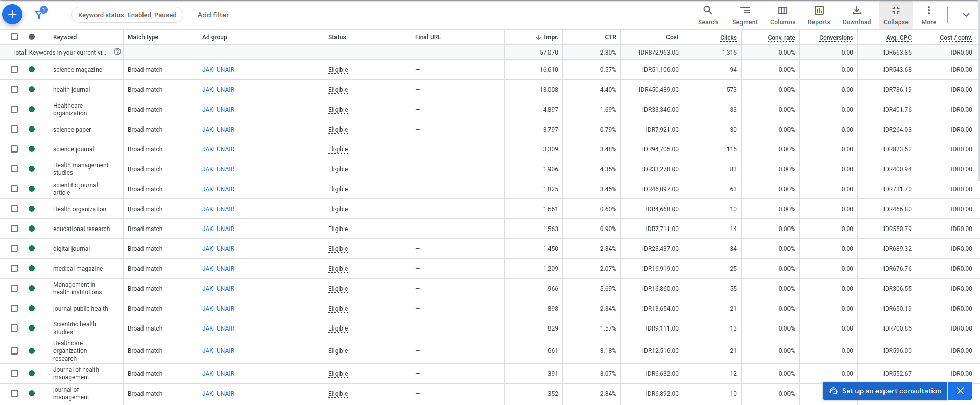Check the Scientific health studies checkbox
The width and height of the screenshot is (980, 405).
[14, 328]
